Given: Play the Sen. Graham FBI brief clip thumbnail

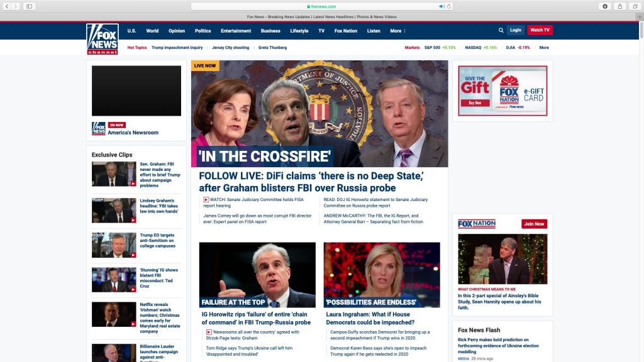Looking at the screenshot, I should point(114,174).
